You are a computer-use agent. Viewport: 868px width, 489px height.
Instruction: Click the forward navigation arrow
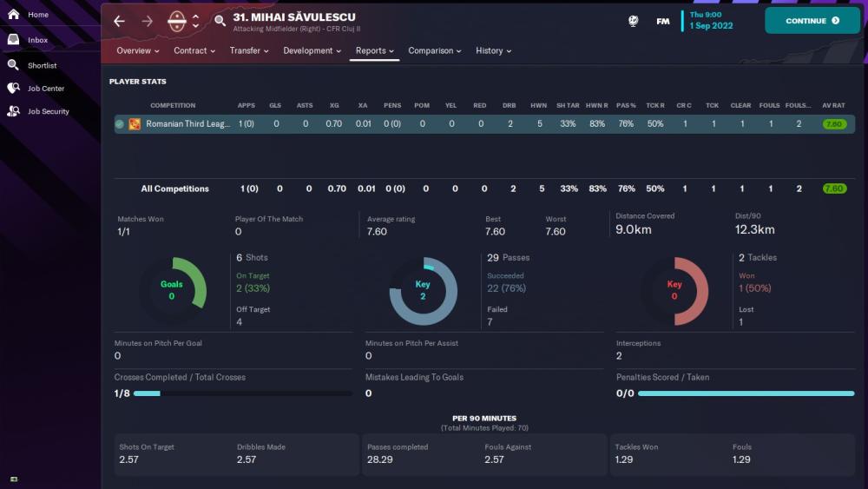(x=147, y=21)
